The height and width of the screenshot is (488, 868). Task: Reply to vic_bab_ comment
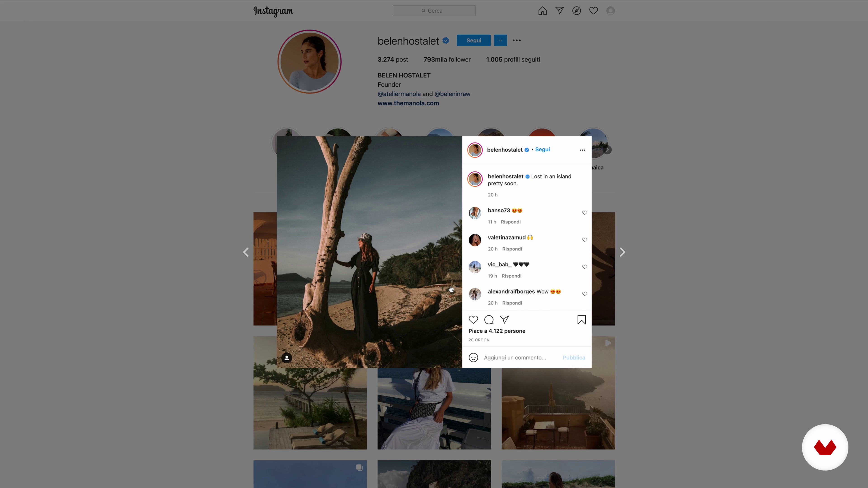coord(511,276)
